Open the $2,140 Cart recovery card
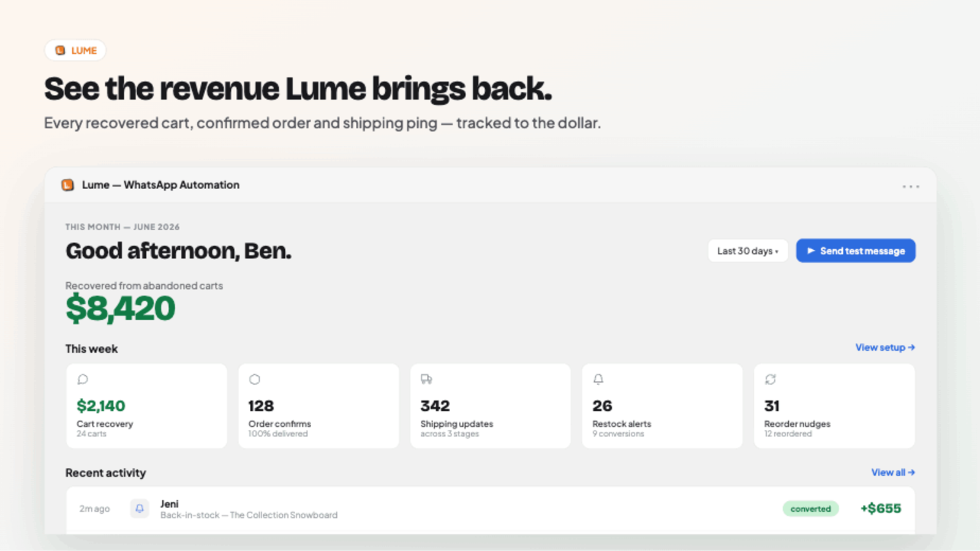Screen dimensions: 980x551 click(x=146, y=406)
